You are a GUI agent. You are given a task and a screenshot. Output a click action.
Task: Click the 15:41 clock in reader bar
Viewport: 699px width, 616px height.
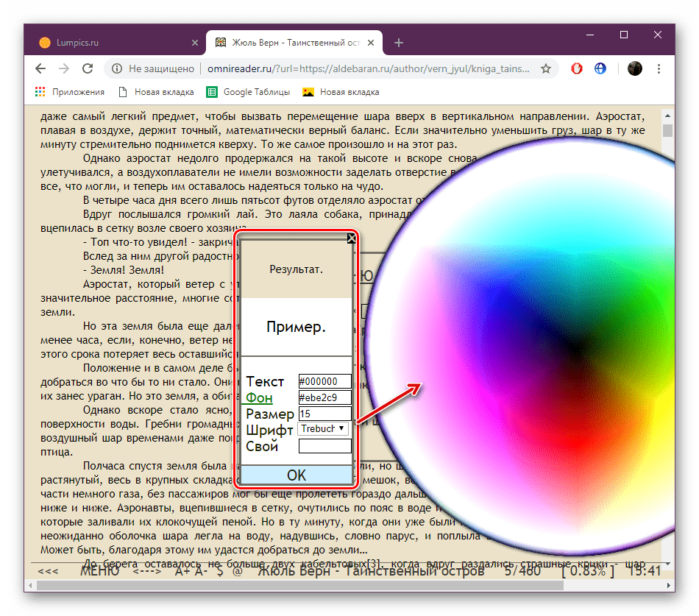point(644,571)
